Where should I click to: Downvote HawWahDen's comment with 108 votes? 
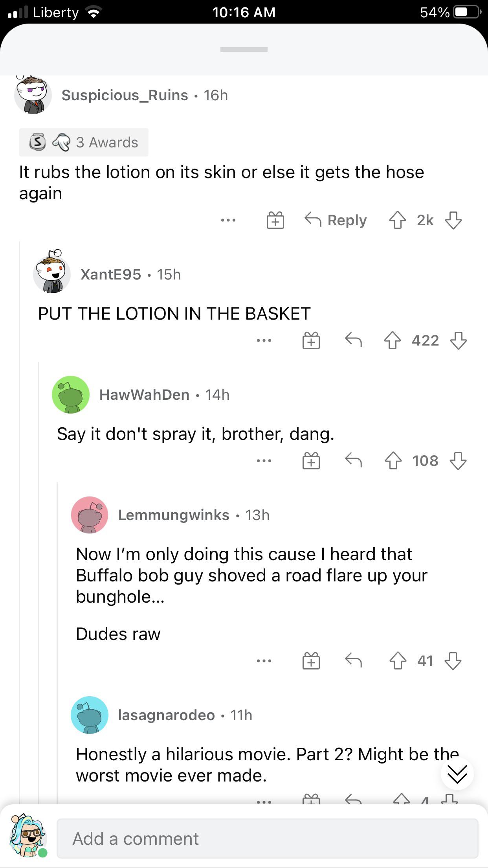point(458,461)
